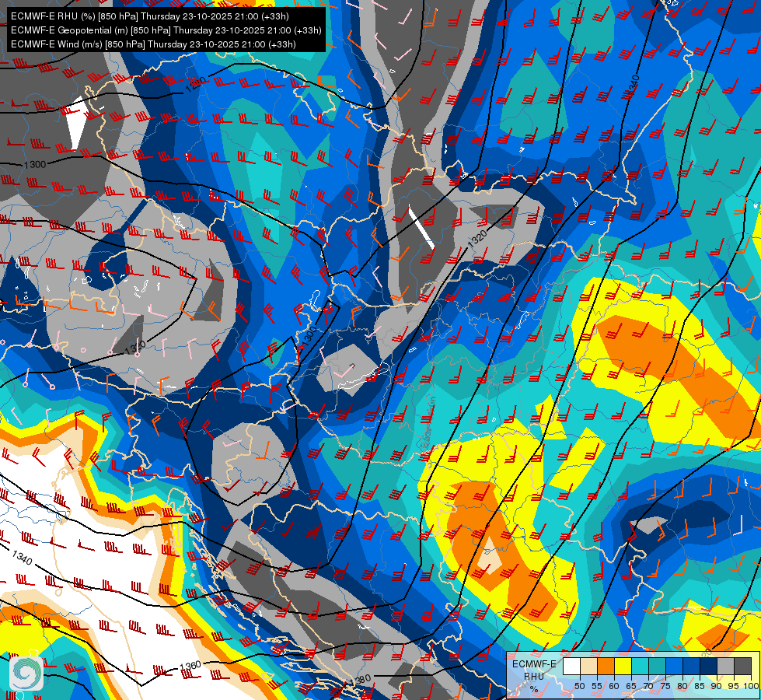
Task: Select the orange 55-60 legend swatch
Action: pyautogui.click(x=606, y=666)
